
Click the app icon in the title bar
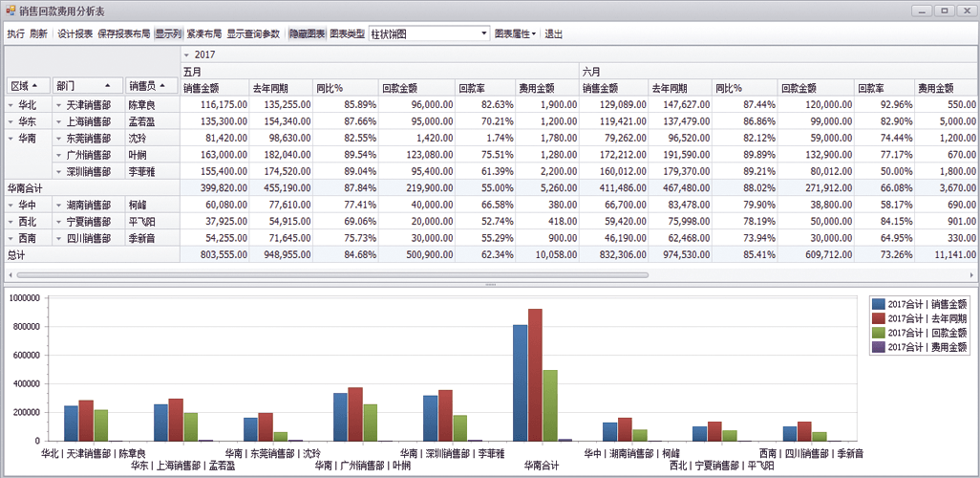pos(11,11)
